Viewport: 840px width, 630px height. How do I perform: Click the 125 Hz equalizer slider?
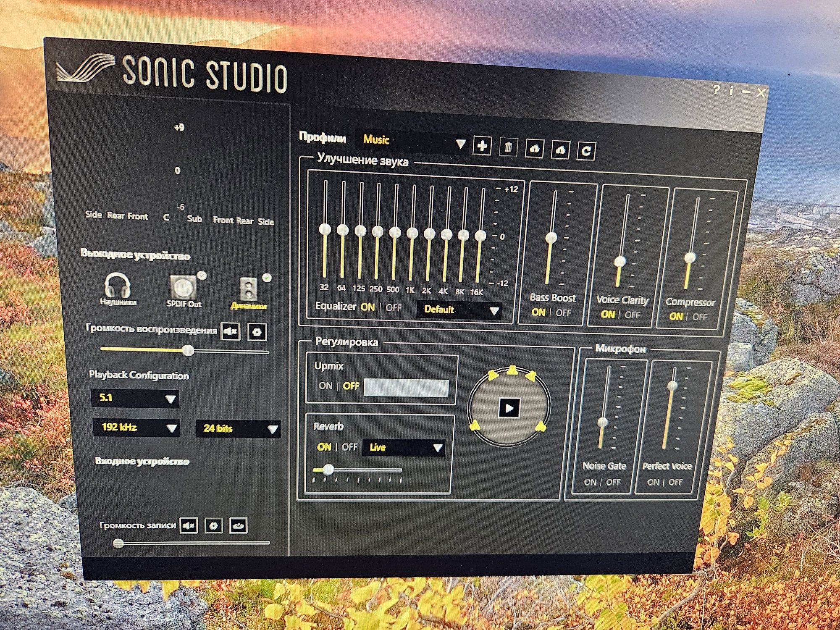pos(360,231)
